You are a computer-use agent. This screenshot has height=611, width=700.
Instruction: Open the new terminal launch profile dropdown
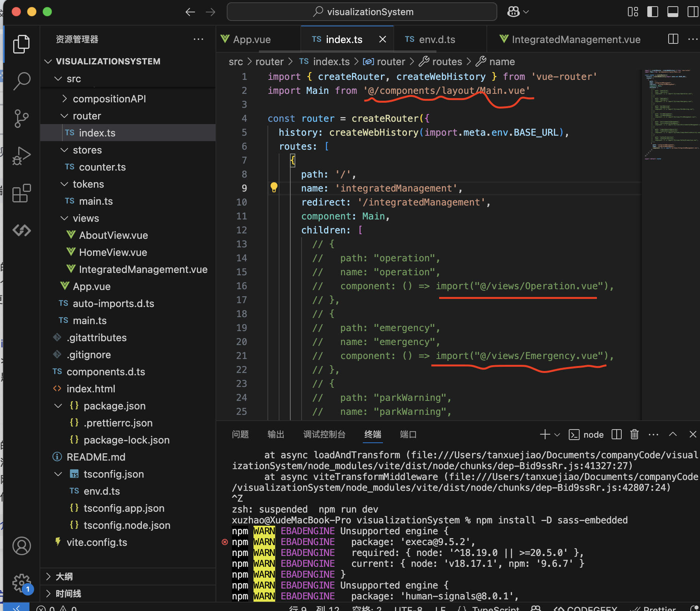557,435
